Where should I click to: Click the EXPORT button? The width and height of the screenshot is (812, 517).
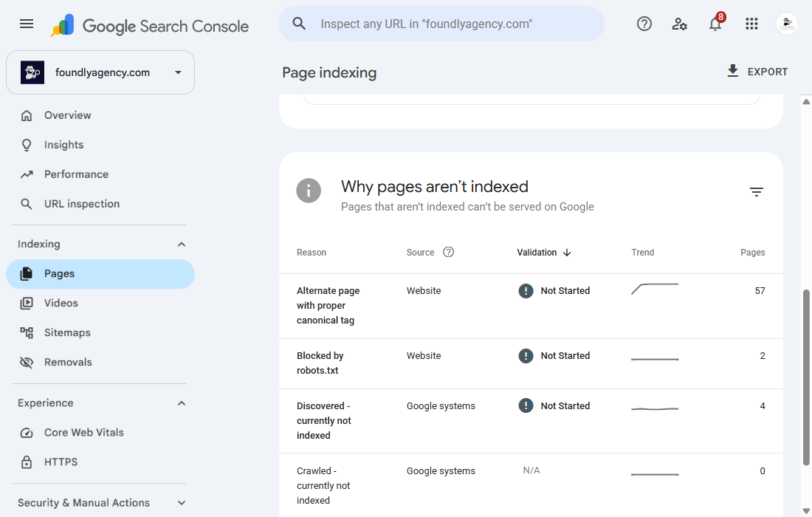click(757, 72)
